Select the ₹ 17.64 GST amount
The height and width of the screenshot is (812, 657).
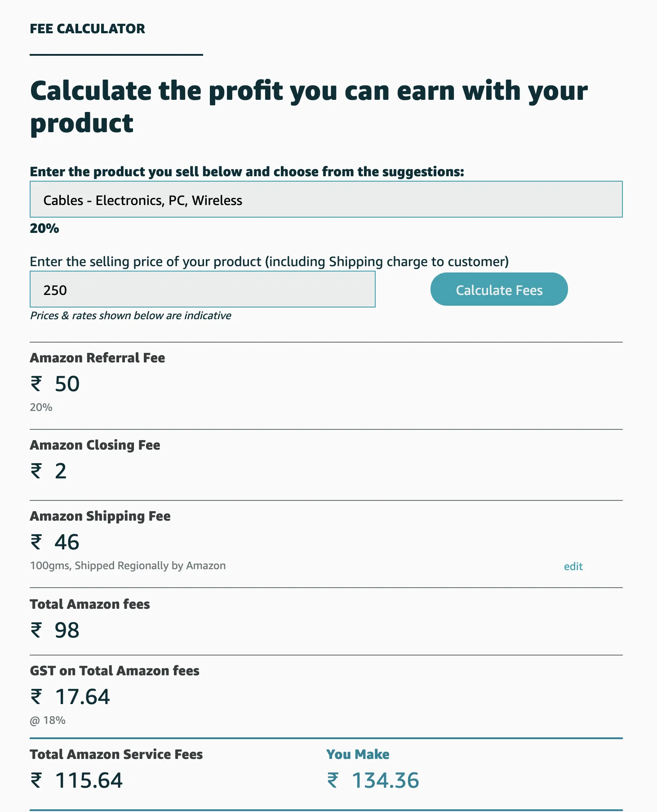71,697
